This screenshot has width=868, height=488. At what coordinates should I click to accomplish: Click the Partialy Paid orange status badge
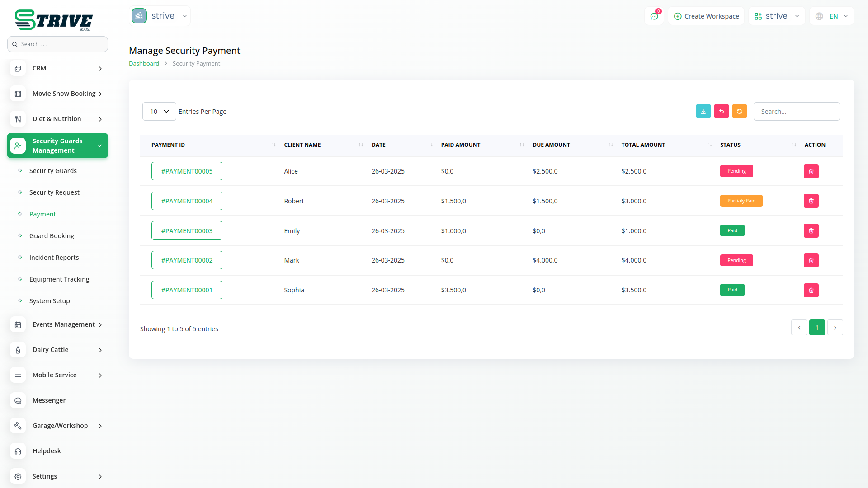click(741, 201)
